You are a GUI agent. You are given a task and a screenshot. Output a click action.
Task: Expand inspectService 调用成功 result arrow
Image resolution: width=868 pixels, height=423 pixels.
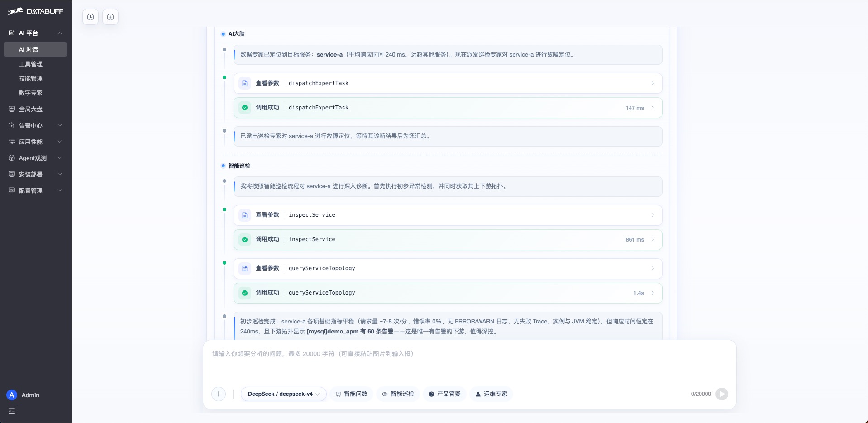(x=653, y=240)
